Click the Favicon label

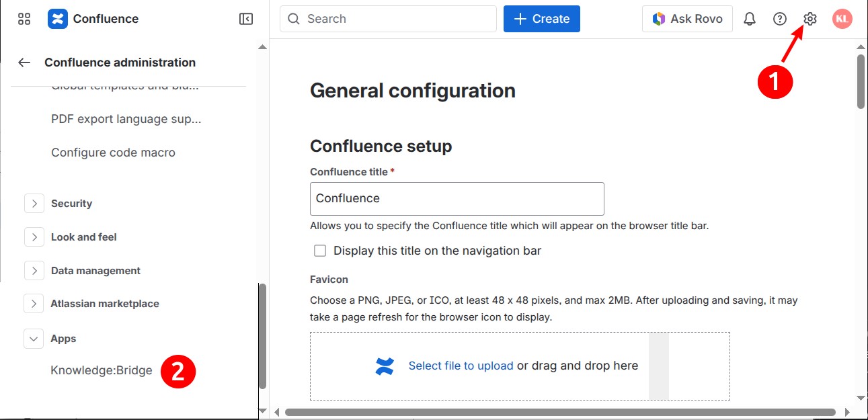point(329,279)
